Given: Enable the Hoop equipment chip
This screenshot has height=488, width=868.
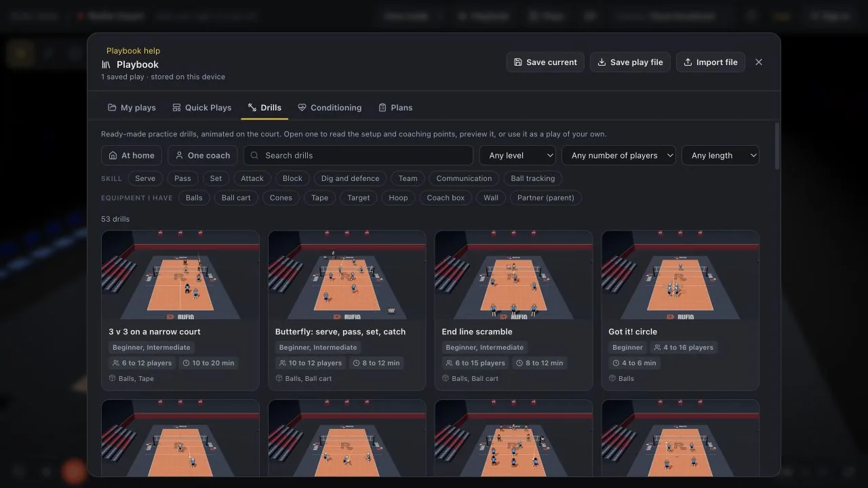Looking at the screenshot, I should point(398,198).
